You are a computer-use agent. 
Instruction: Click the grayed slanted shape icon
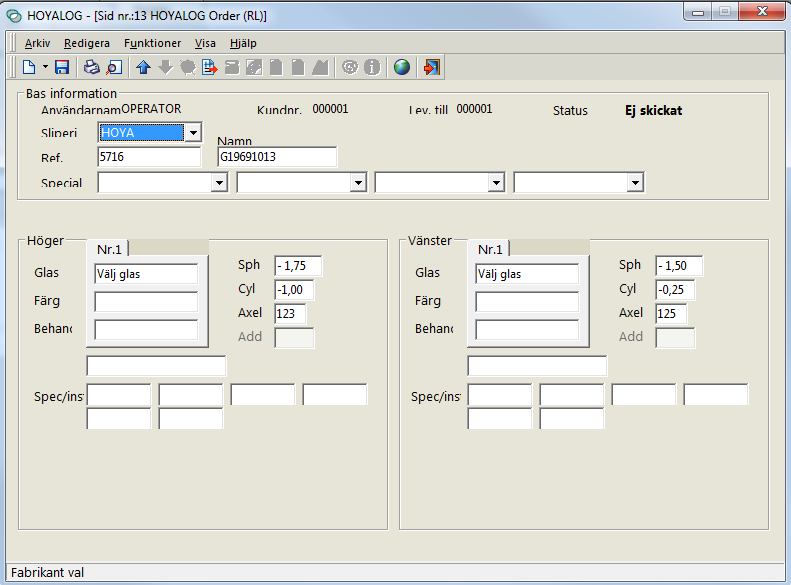click(320, 67)
